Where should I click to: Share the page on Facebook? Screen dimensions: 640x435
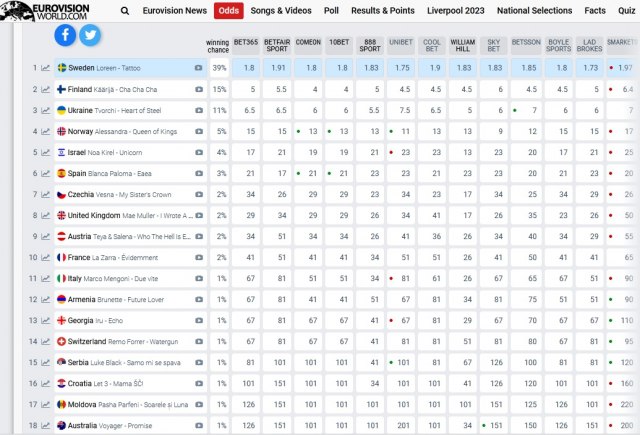tap(66, 35)
